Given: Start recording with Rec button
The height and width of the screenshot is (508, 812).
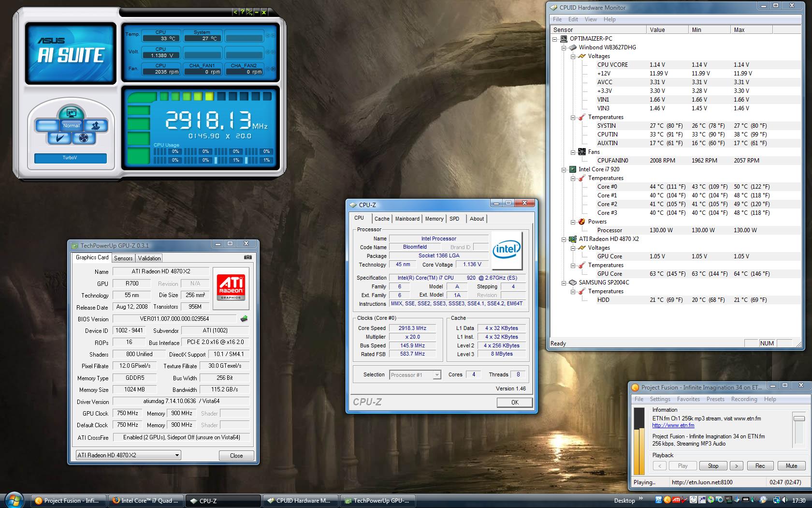Looking at the screenshot, I should (x=760, y=466).
